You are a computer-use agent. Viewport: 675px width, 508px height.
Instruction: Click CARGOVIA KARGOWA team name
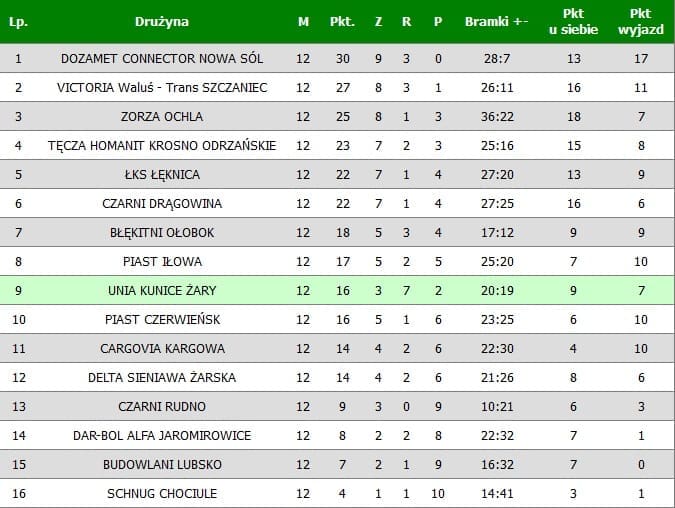tap(161, 349)
